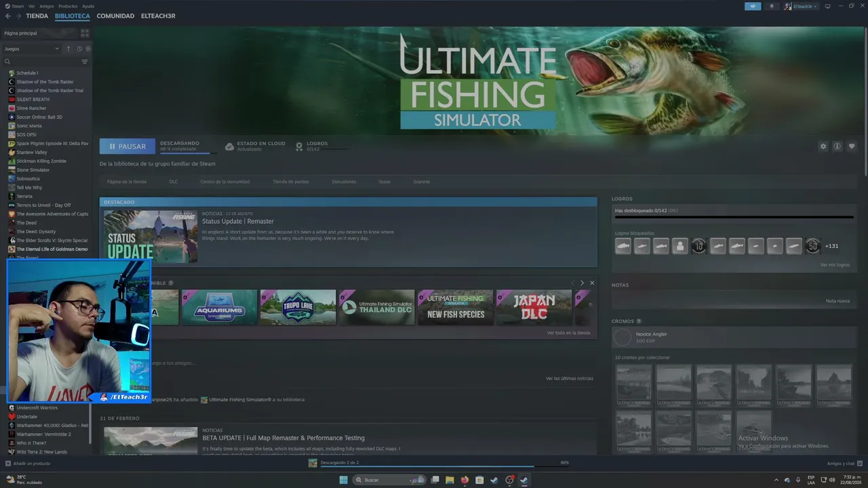Click Ver las últimas noticias link
This screenshot has width=868, height=488.
click(570, 378)
